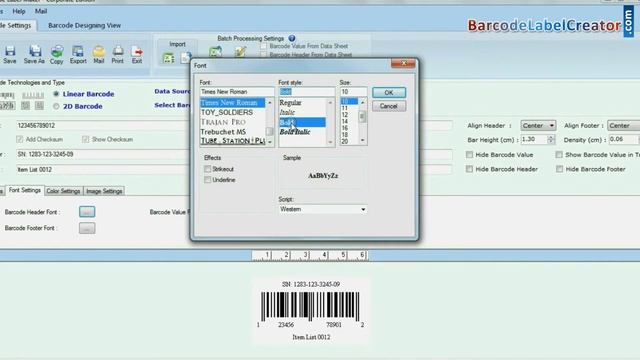Open the Barcode Header Font chooser button
Image resolution: width=640 pixels, height=360 pixels.
(x=87, y=212)
